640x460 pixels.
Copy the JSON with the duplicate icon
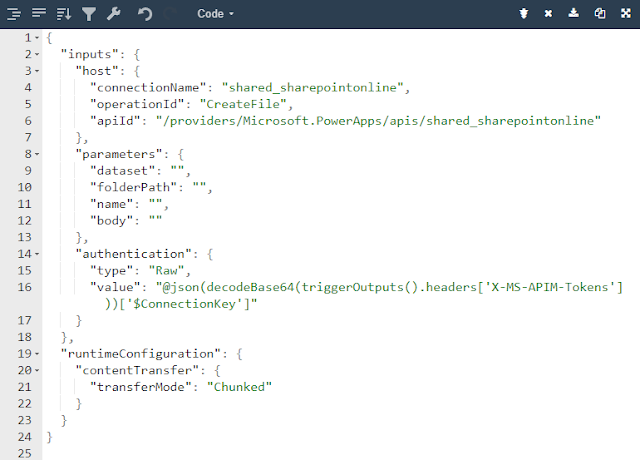[x=600, y=13]
